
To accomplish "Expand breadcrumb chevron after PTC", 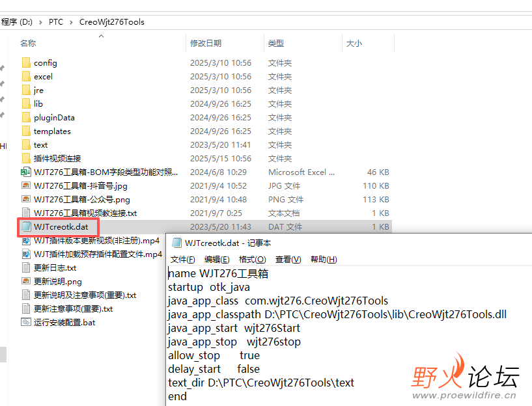I will (71, 22).
